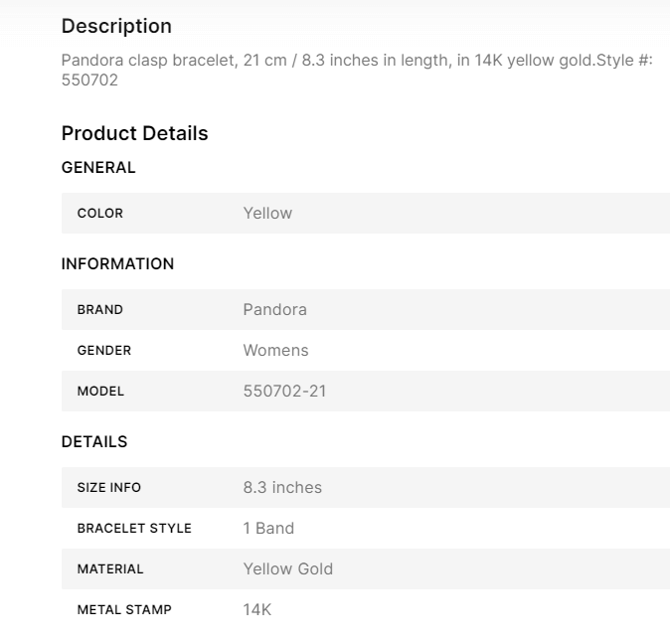Click the 14K metal stamp value

click(256, 609)
